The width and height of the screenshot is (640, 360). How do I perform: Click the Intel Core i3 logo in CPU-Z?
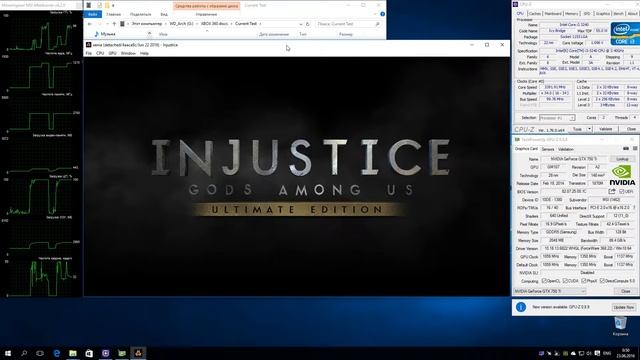[x=625, y=33]
